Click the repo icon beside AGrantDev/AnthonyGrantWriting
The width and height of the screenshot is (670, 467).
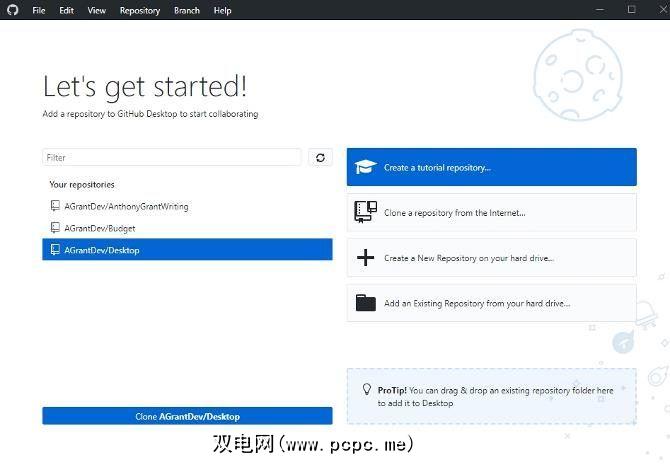(55, 206)
